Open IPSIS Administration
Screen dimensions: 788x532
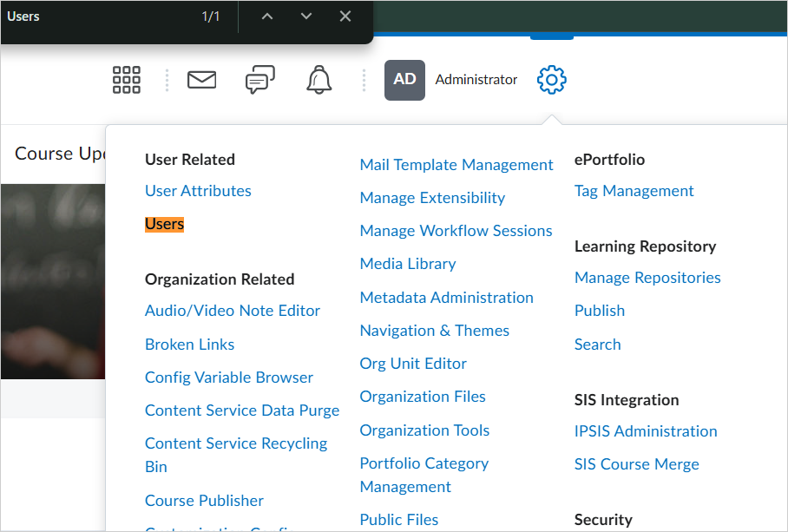click(x=646, y=430)
